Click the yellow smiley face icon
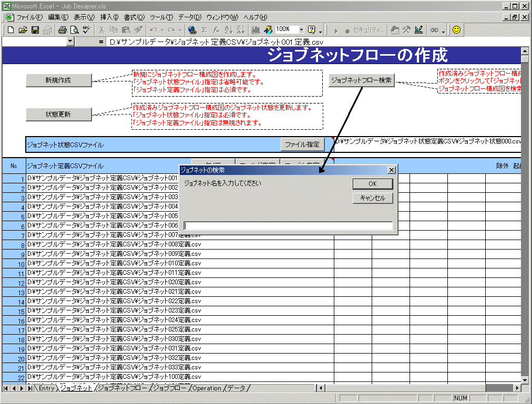 457,30
